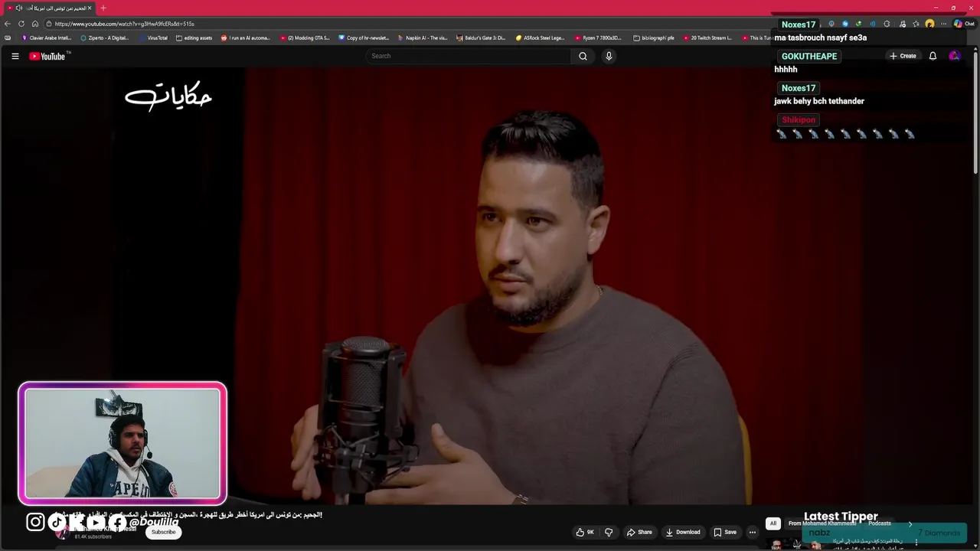Screen dimensions: 980x551
Task: Save the video to a playlist
Action: click(724, 532)
